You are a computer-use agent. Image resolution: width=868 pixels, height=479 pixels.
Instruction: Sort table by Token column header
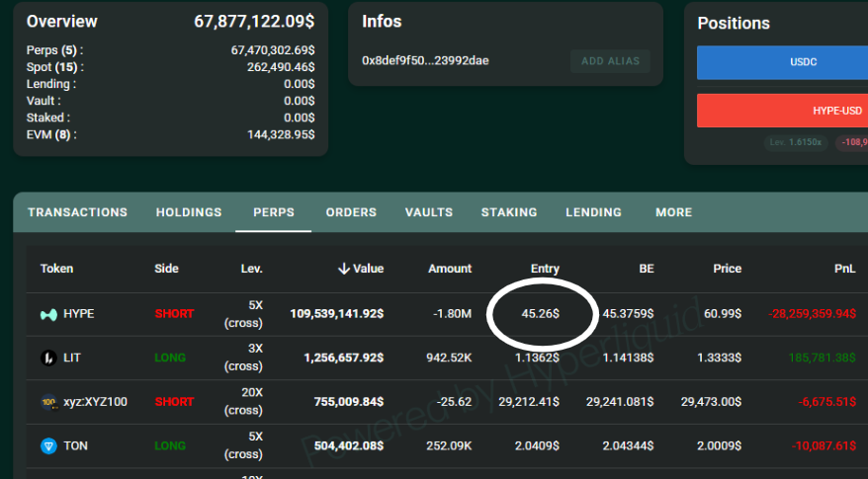(56, 269)
